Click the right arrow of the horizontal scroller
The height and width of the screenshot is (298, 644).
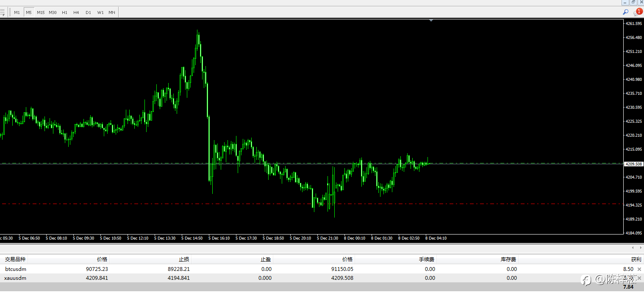pos(640,248)
